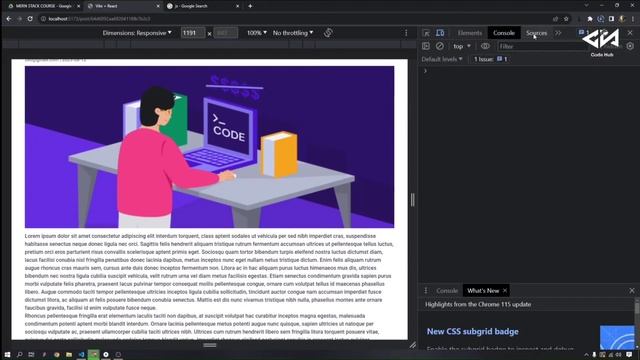This screenshot has width=640, height=360.
Task: Bookmark this page with star icon
Action: (566, 19)
